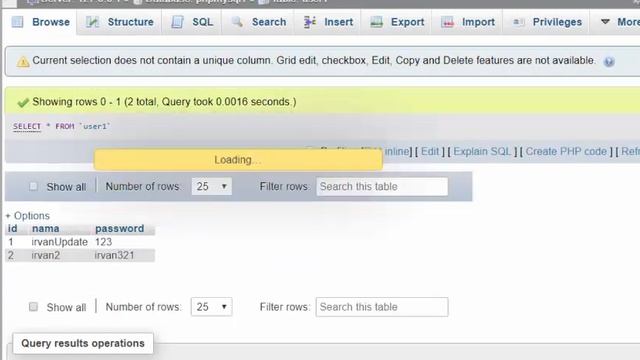Open the Browse tab
The height and width of the screenshot is (360, 640).
pyautogui.click(x=40, y=22)
